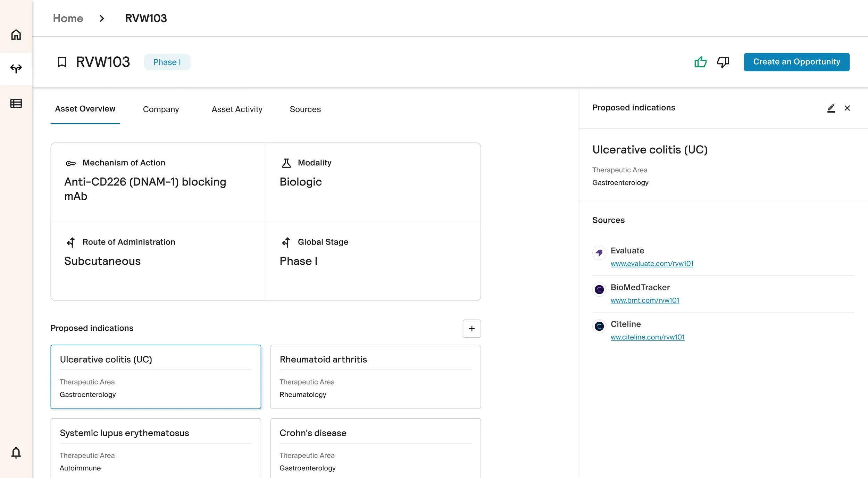The height and width of the screenshot is (478, 868).
Task: Select the Crohn's disease indication card
Action: [x=375, y=448]
